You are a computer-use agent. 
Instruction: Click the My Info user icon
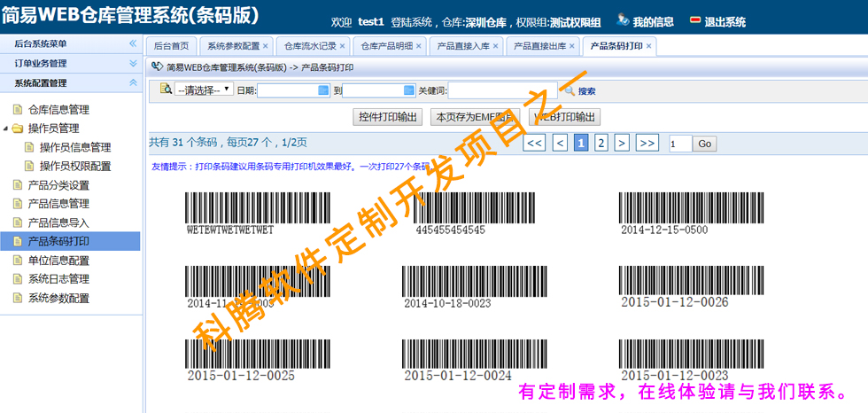click(x=623, y=19)
